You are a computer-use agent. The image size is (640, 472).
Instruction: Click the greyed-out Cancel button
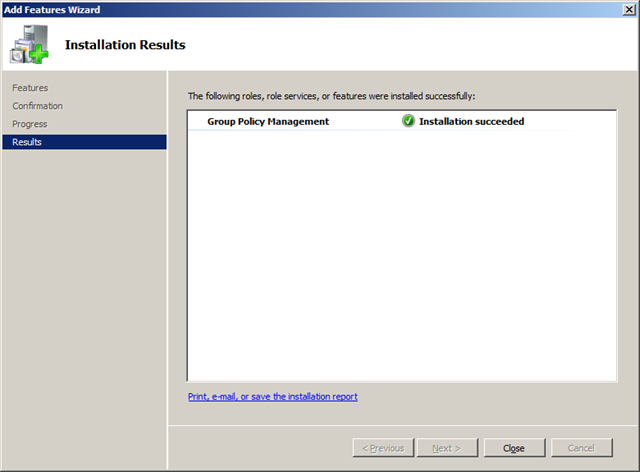[x=581, y=448]
